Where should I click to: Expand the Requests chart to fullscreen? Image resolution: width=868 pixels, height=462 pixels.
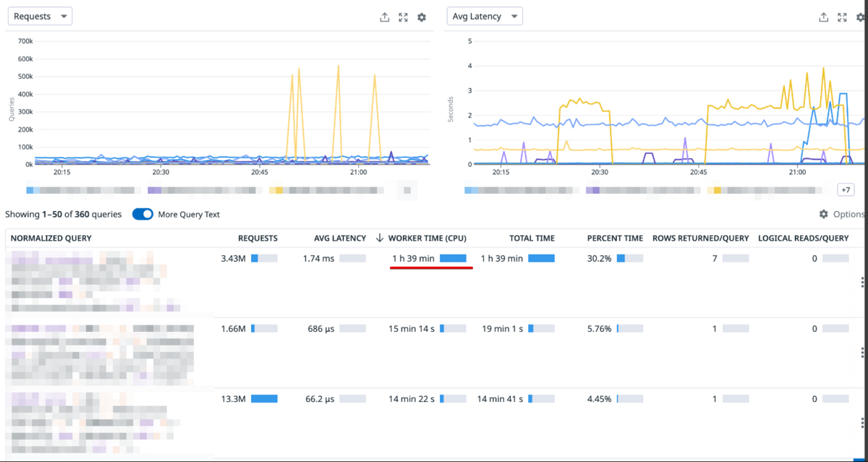coord(403,17)
